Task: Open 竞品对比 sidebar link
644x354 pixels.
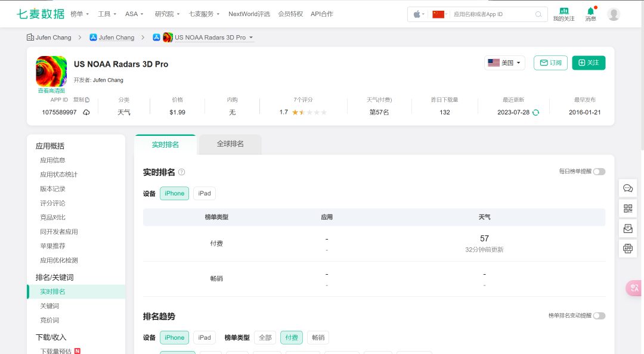Action: [52, 218]
